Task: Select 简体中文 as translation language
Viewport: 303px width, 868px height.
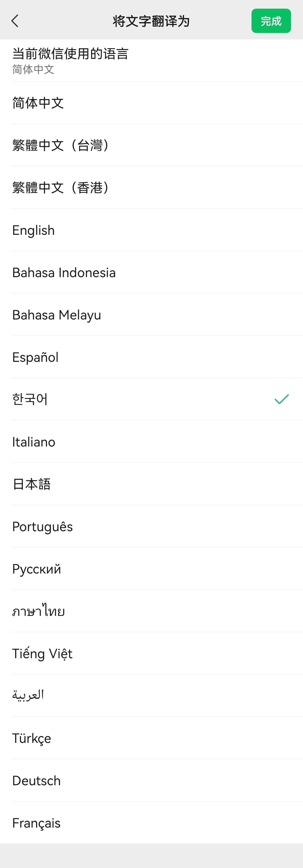Action: pyautogui.click(x=38, y=103)
